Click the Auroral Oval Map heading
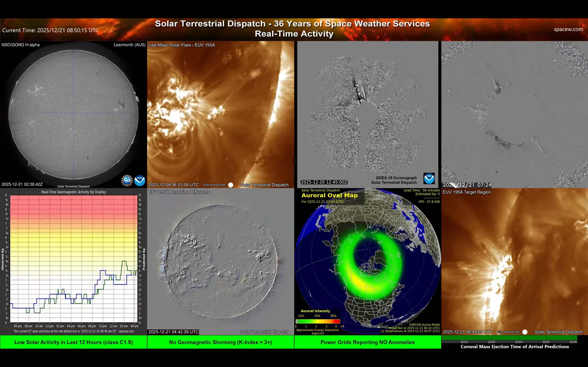Viewport: 588px width, 367px height. [329, 196]
